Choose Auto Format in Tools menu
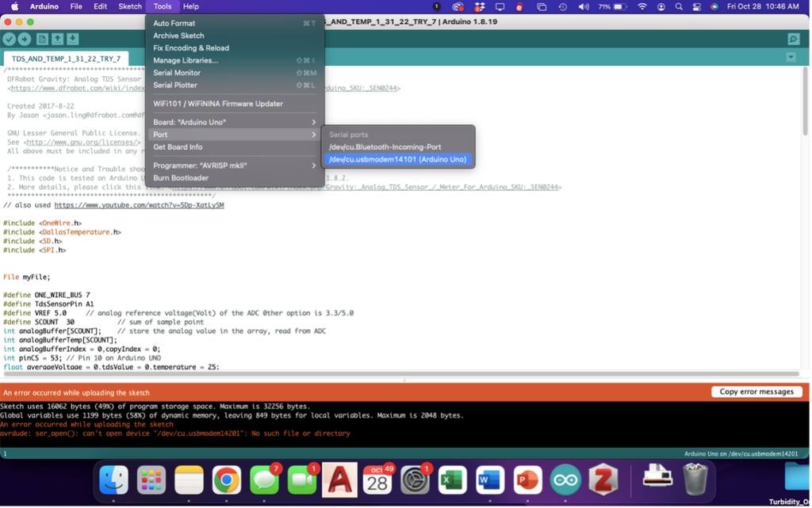812x508 pixels. point(235,23)
